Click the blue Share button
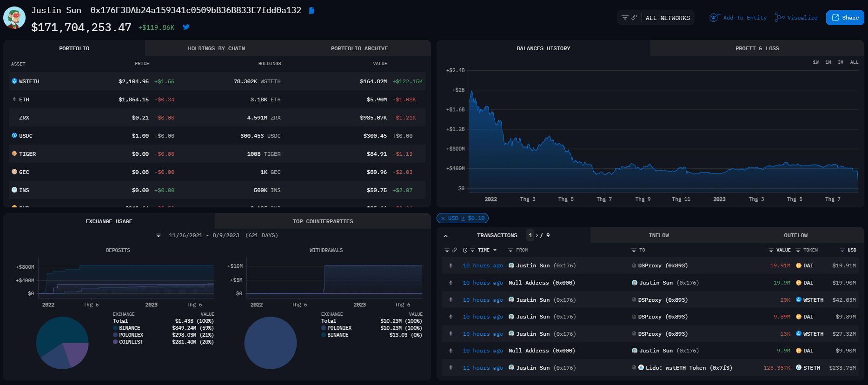Viewport: 868px width, 385px height. coord(845,18)
